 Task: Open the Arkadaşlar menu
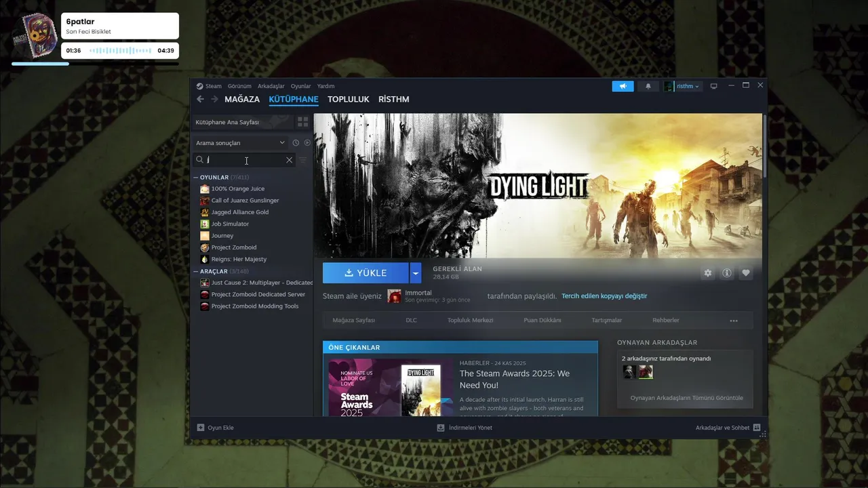[x=271, y=86]
